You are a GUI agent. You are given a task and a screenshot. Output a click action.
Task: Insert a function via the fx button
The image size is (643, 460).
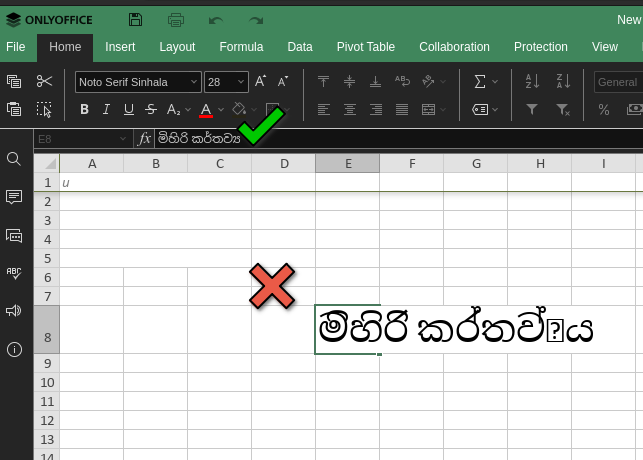click(x=144, y=139)
